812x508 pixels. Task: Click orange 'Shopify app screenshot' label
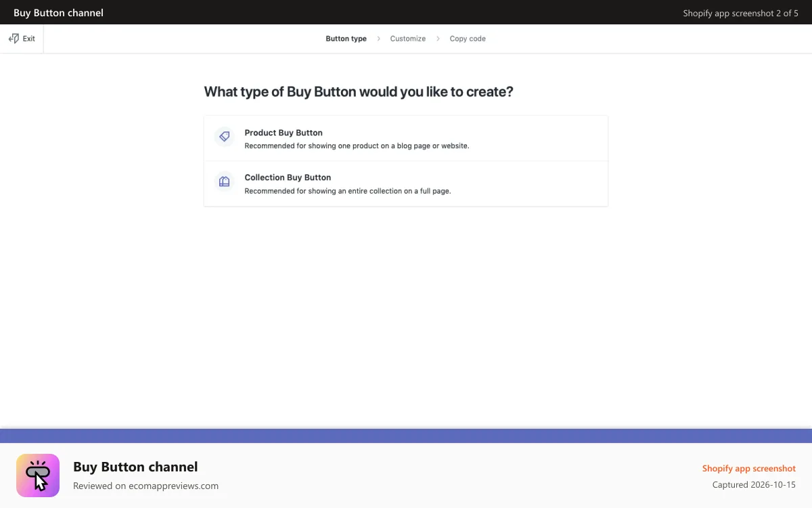(x=749, y=468)
